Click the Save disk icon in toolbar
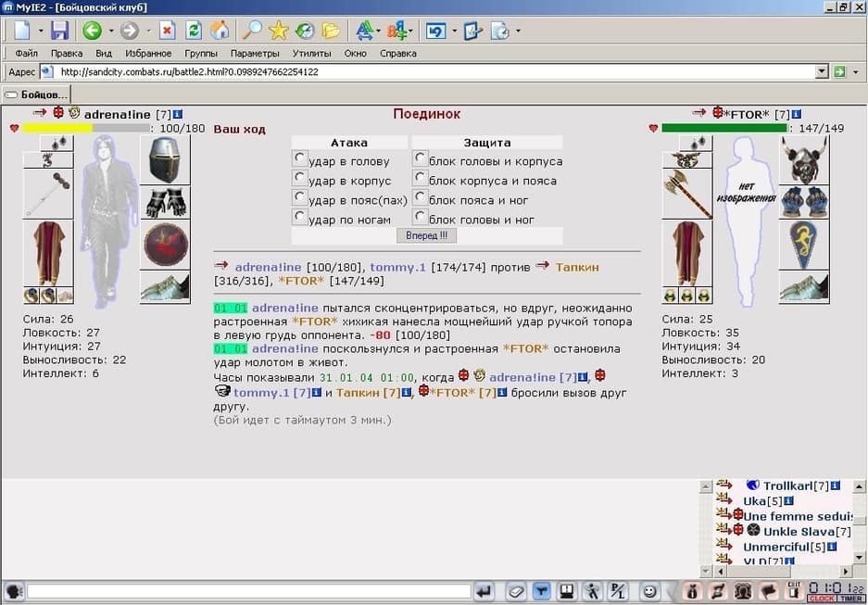 (x=59, y=31)
